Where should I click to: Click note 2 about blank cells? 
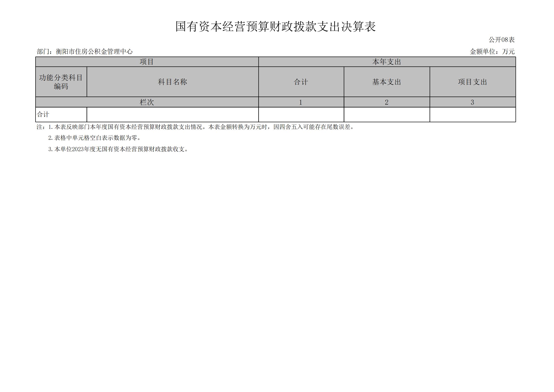(x=95, y=138)
